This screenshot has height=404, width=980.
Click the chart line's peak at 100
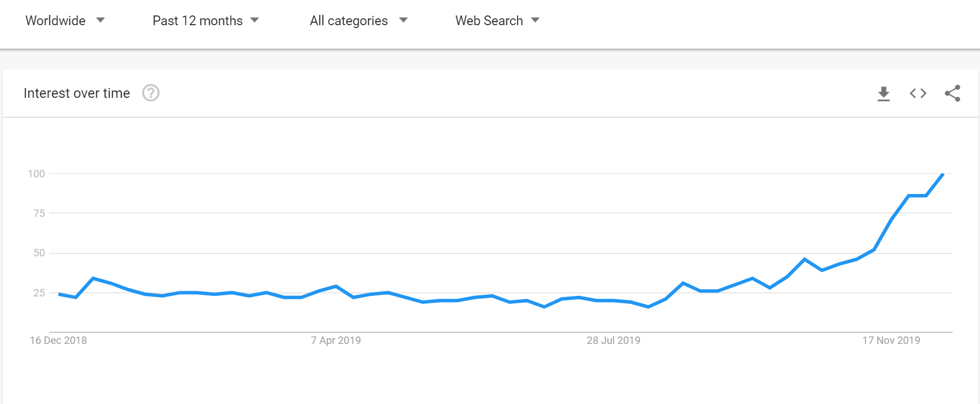(942, 175)
